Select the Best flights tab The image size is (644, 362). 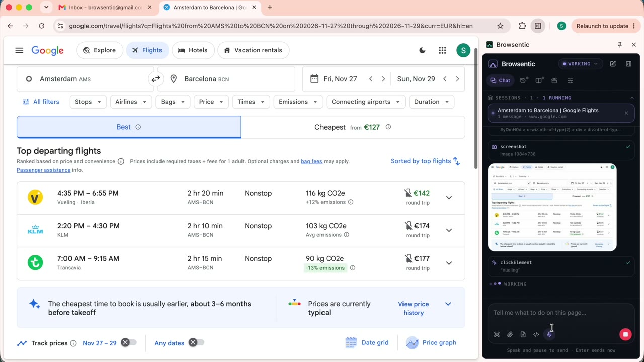(129, 127)
